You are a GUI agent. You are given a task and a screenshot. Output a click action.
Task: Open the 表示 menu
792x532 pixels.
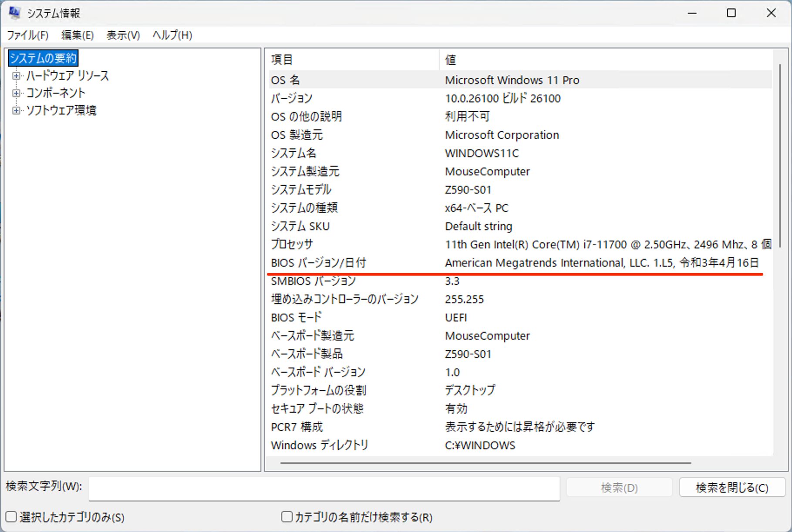coord(123,35)
